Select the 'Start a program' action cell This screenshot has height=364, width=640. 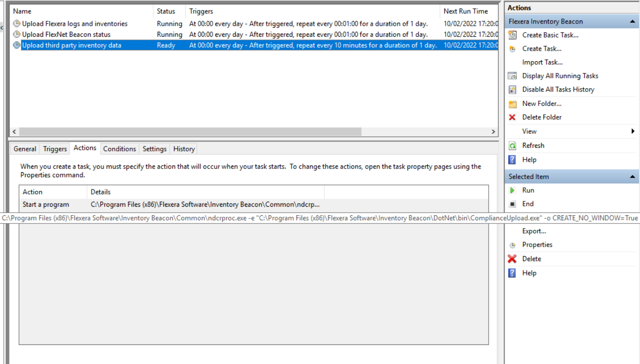point(46,204)
